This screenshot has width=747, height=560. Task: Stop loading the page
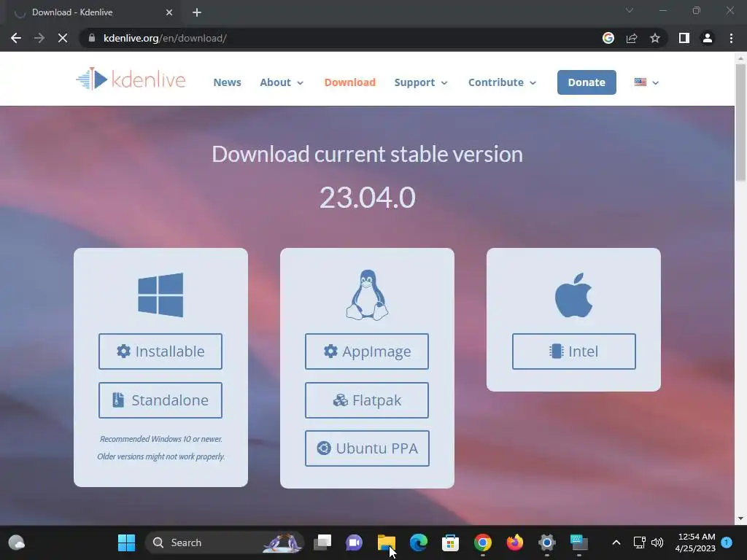coord(63,38)
